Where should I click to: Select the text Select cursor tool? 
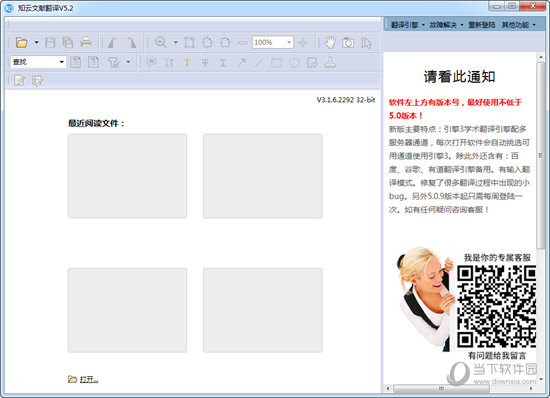click(x=366, y=43)
